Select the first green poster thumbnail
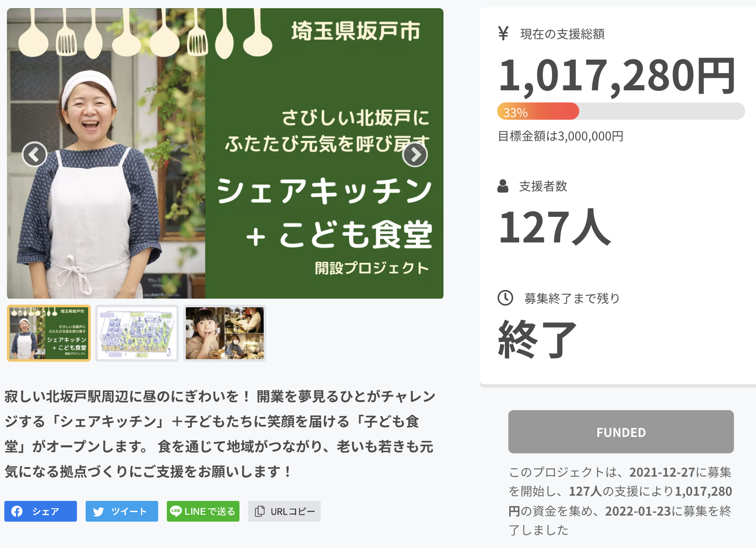The image size is (756, 548). pos(49,333)
